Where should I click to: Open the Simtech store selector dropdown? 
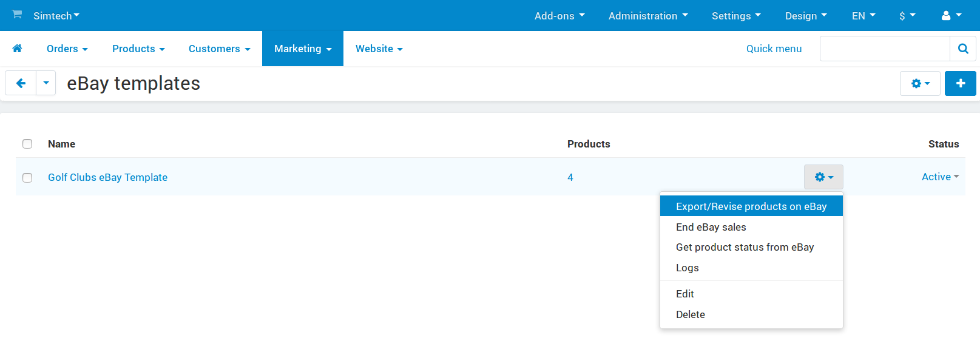tap(56, 16)
